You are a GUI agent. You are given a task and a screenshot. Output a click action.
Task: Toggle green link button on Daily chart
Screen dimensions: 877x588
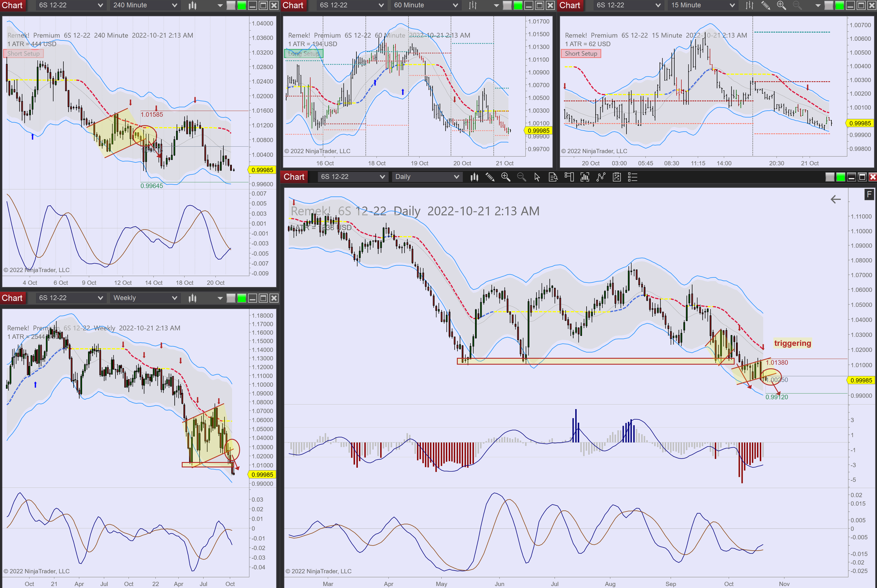(x=841, y=177)
